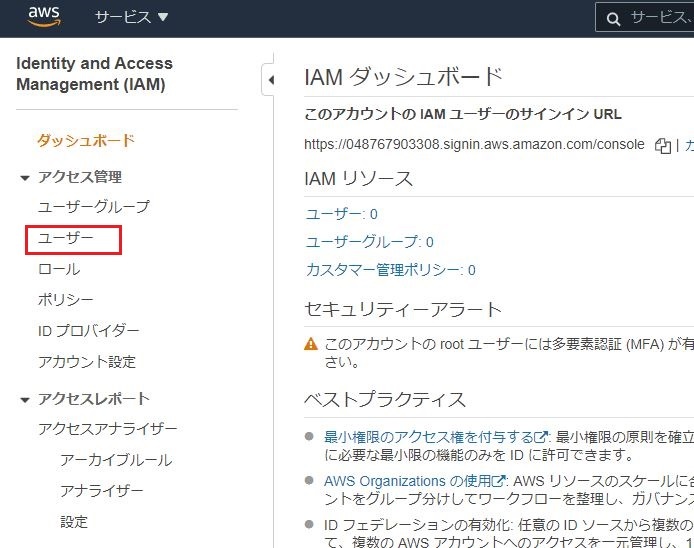Viewport: 694px width, 548px height.
Task: Click the ユーザー: 0 resource link
Action: (x=341, y=214)
